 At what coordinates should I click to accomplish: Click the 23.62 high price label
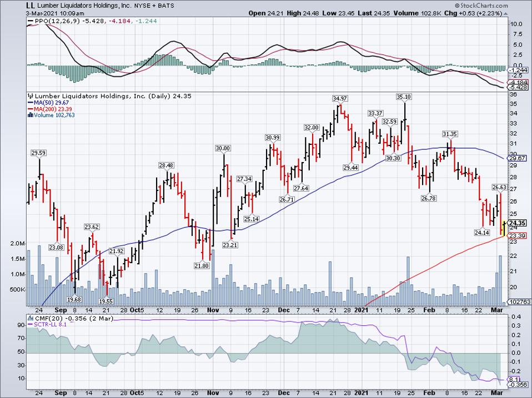(x=92, y=227)
